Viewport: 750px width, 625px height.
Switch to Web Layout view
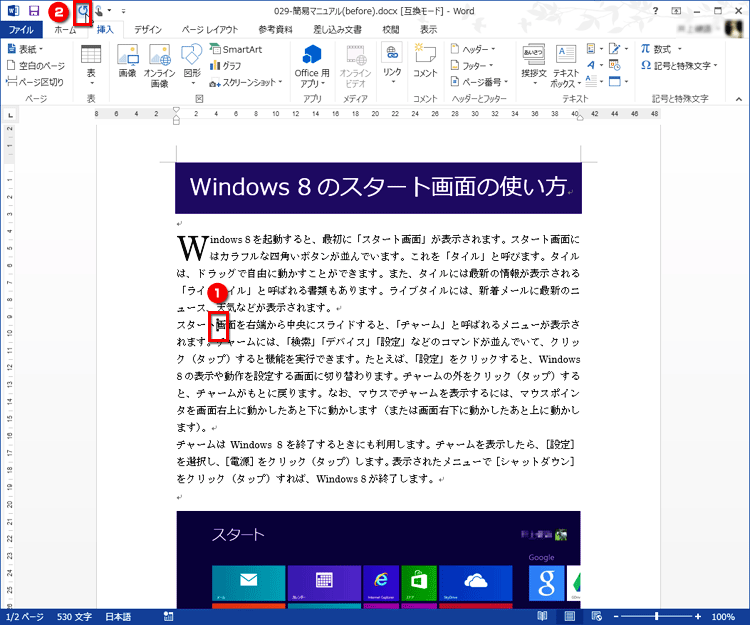point(596,616)
